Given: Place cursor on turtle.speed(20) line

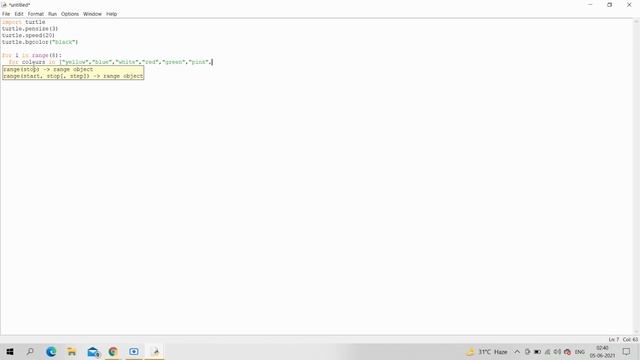Looking at the screenshot, I should pyautogui.click(x=28, y=36).
